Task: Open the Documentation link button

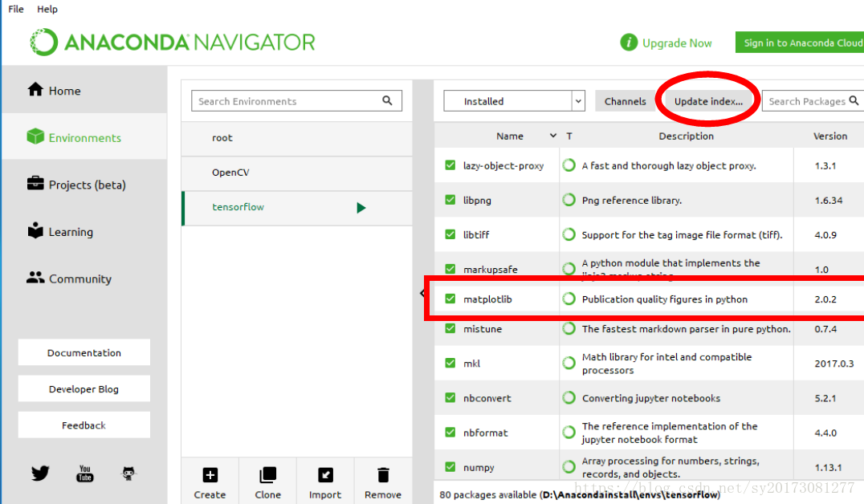Action: coord(84,352)
